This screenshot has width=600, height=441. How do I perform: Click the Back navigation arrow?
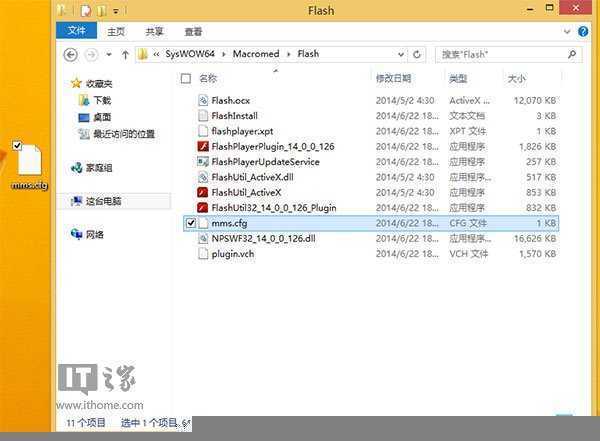pos(70,55)
